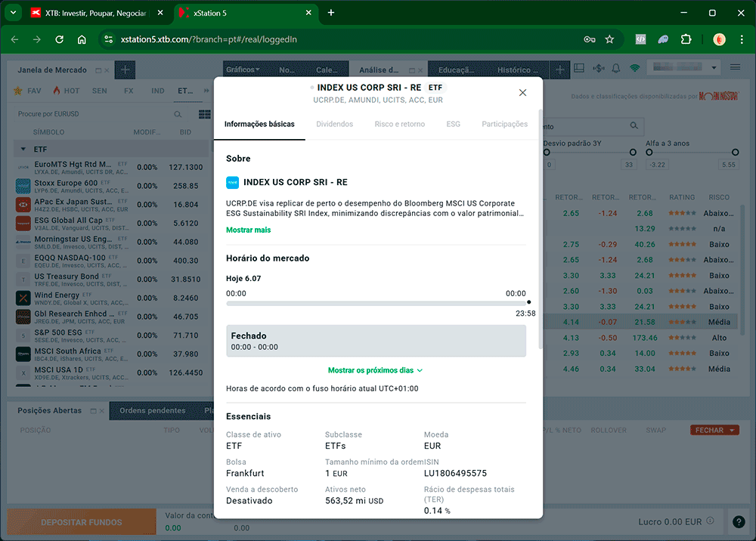Screen dimensions: 756x541
Task: Click Mostrar mais link
Action: [248, 230]
